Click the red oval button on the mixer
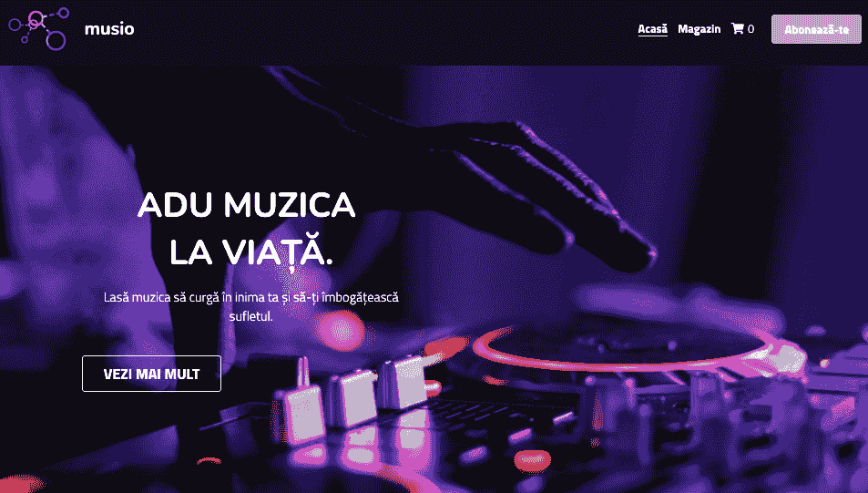Screen dimensions: 868x493 pyautogui.click(x=533, y=459)
